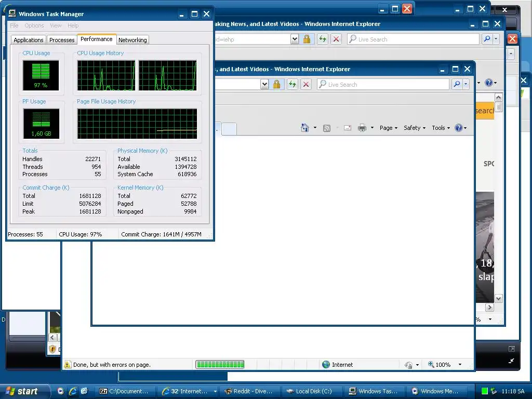Open the address bar dropdown in the front IE window
Screen dimensions: 532x399
[x=264, y=84]
